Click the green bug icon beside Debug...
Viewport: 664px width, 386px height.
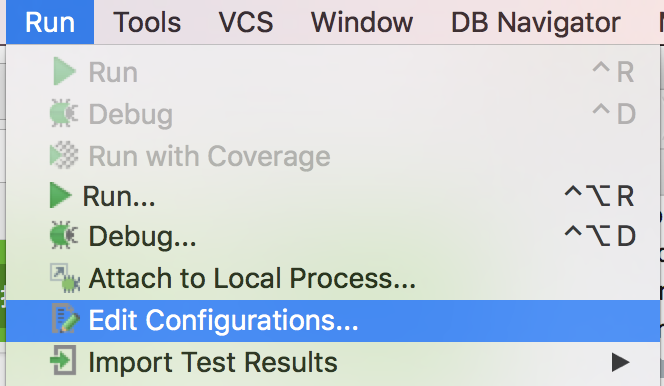pos(64,235)
